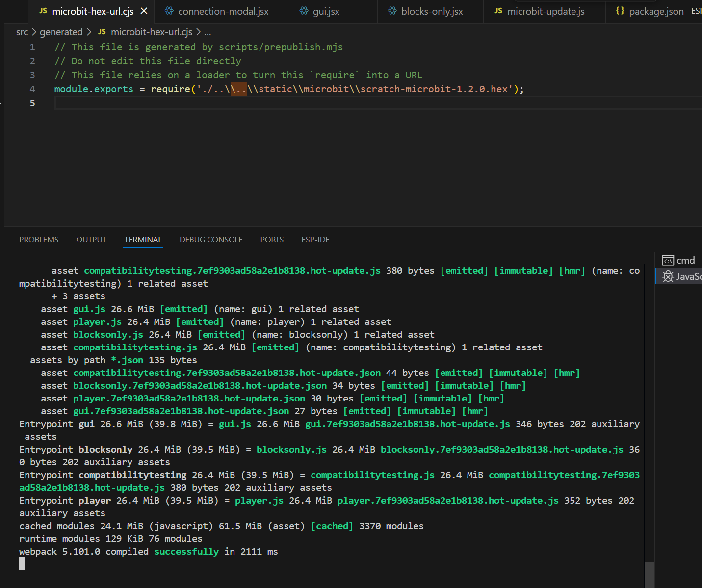Click player.js in the 'asset player.js' line

click(x=97, y=322)
